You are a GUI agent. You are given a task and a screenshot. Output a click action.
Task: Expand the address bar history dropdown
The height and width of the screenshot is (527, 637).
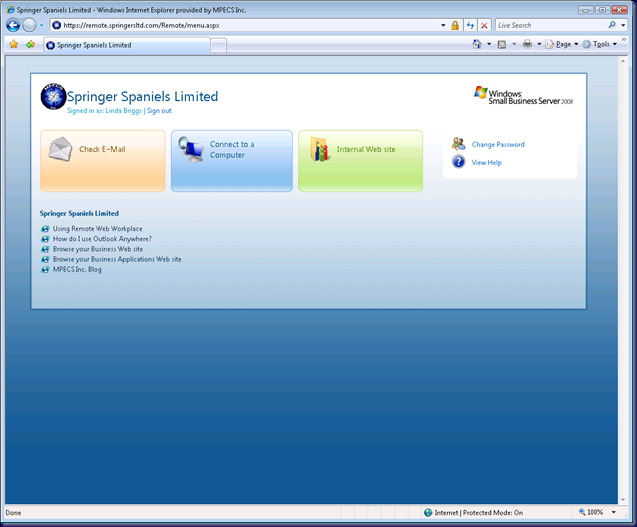(443, 25)
